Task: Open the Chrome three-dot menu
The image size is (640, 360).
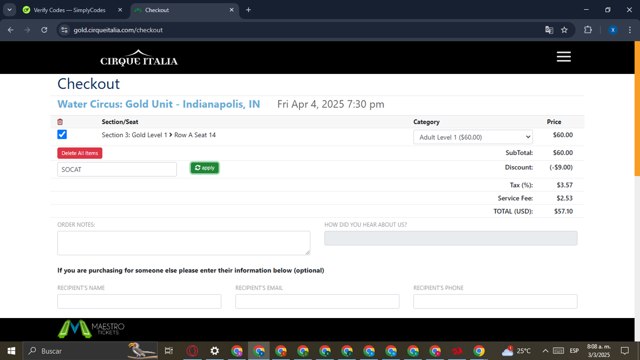Action: pyautogui.click(x=630, y=30)
